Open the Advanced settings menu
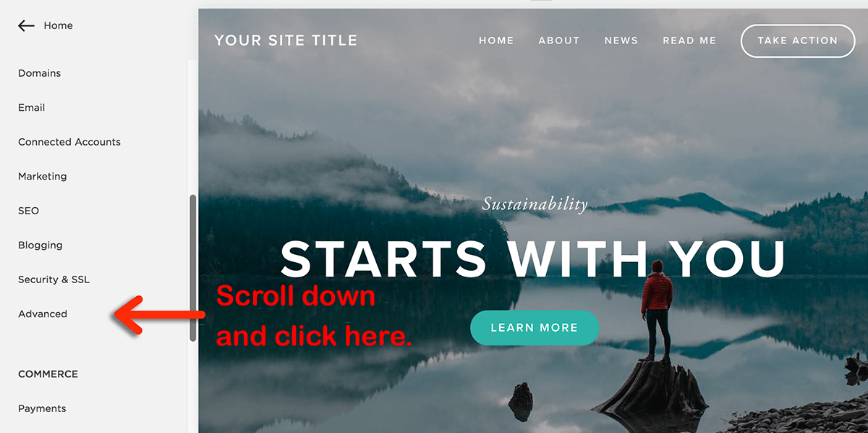Screen dimensions: 868x433 pos(43,314)
